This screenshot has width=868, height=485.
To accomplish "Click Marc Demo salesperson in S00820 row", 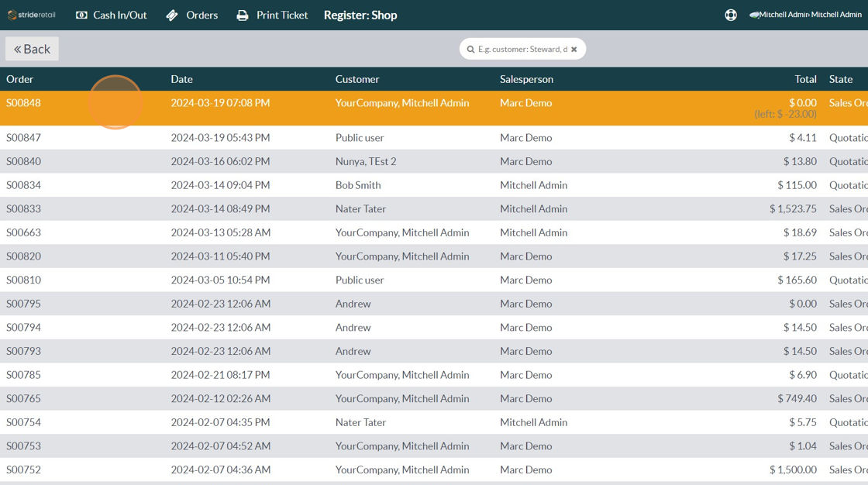I will pos(526,256).
